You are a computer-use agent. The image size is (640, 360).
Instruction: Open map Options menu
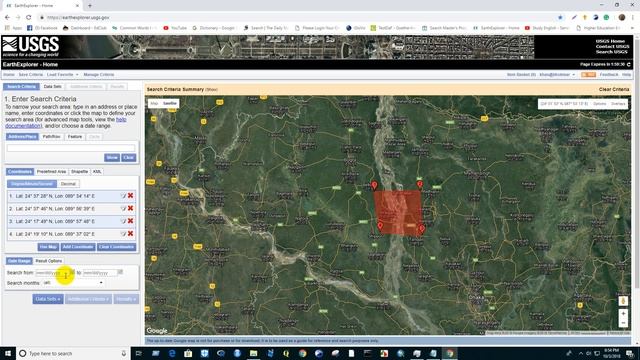point(600,104)
